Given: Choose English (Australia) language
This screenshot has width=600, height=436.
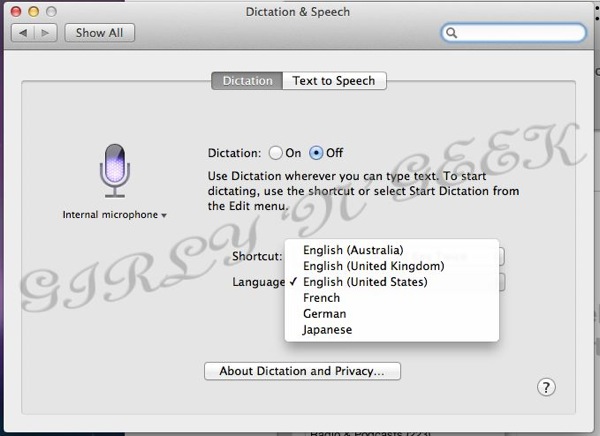Looking at the screenshot, I should pyautogui.click(x=392, y=250).
